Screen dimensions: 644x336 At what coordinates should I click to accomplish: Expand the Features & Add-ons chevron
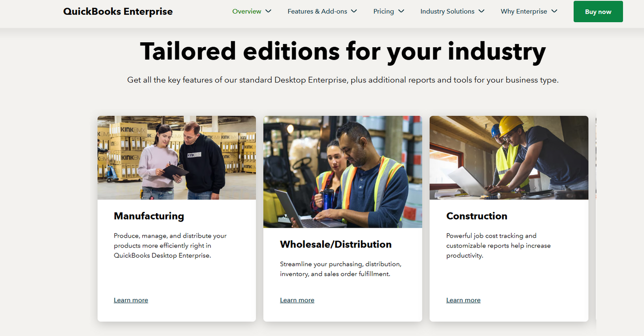tap(354, 11)
